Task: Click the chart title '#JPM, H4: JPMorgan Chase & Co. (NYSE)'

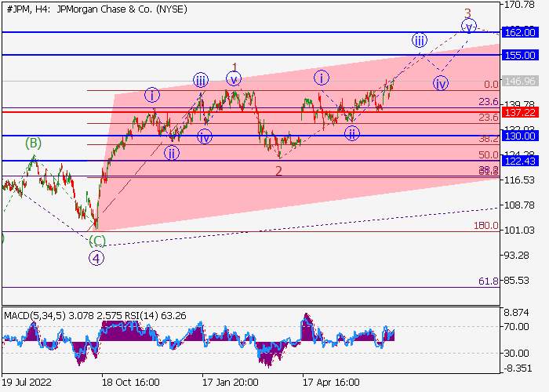Action: coord(97,9)
